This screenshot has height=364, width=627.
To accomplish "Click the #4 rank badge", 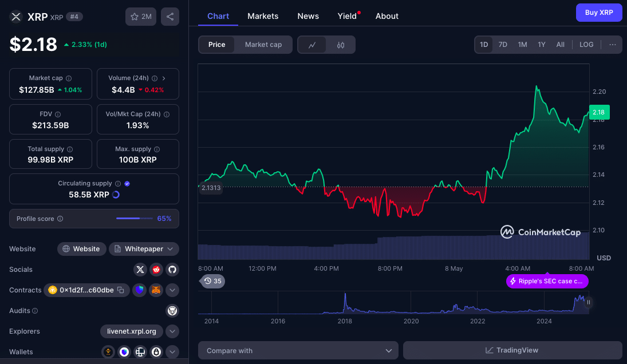I will click(x=74, y=17).
